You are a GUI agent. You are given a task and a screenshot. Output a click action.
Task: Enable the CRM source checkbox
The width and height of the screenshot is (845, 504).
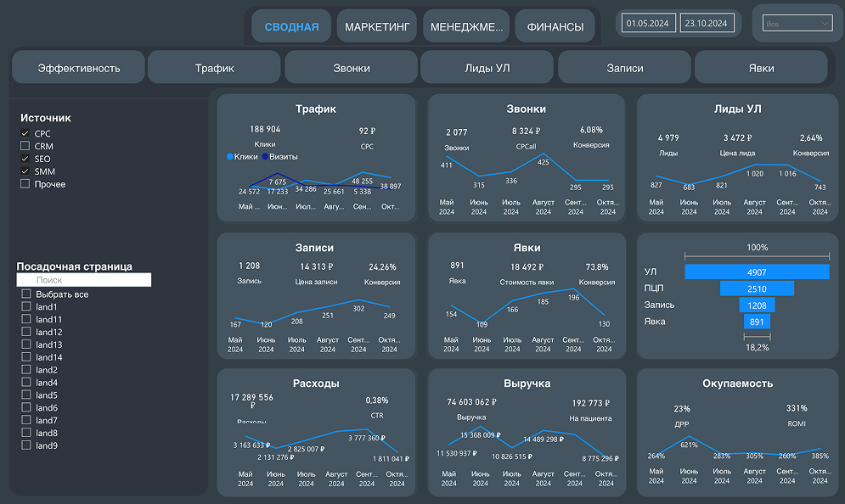(x=25, y=147)
